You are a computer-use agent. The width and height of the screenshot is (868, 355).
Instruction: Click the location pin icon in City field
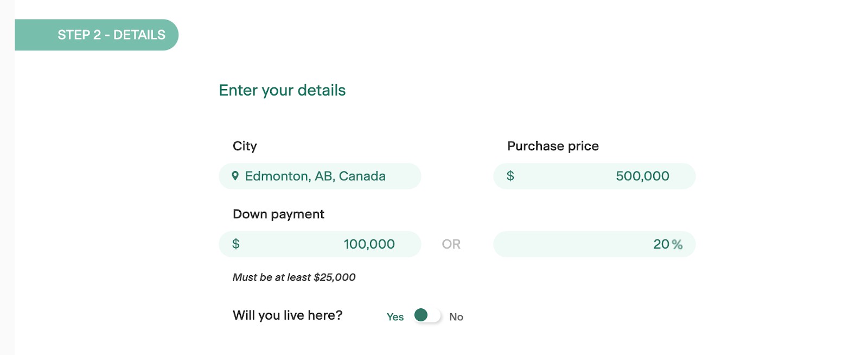click(x=235, y=176)
